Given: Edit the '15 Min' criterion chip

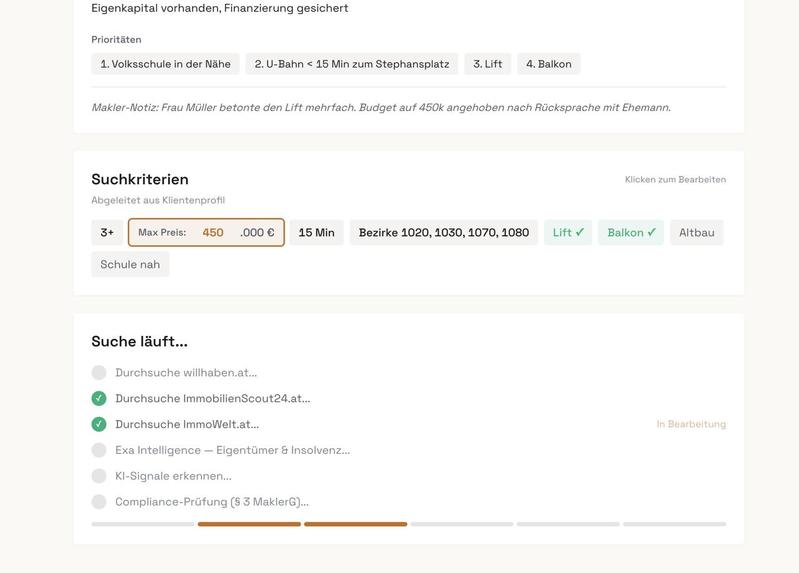Looking at the screenshot, I should pos(316,232).
